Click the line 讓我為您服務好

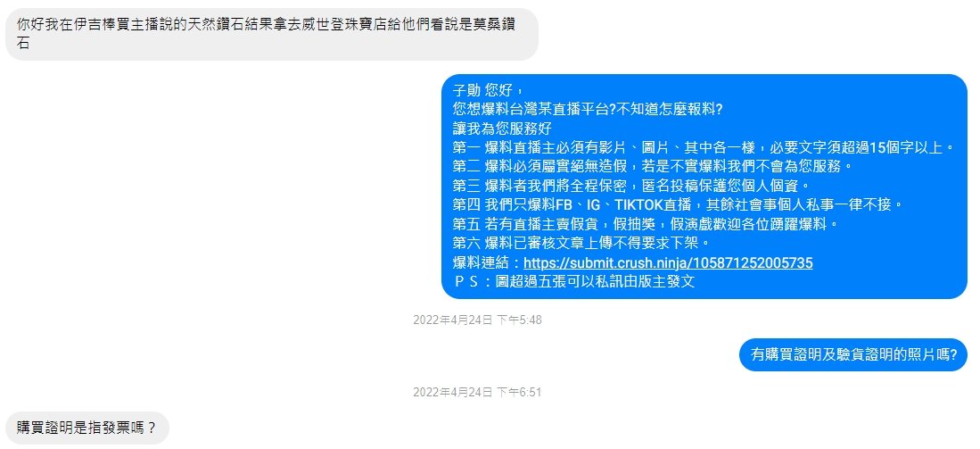502,129
